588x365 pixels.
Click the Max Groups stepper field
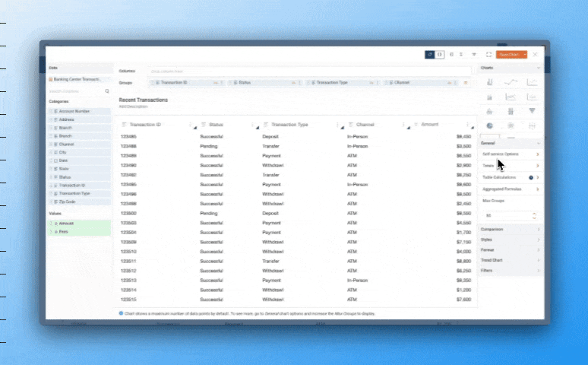coord(510,215)
